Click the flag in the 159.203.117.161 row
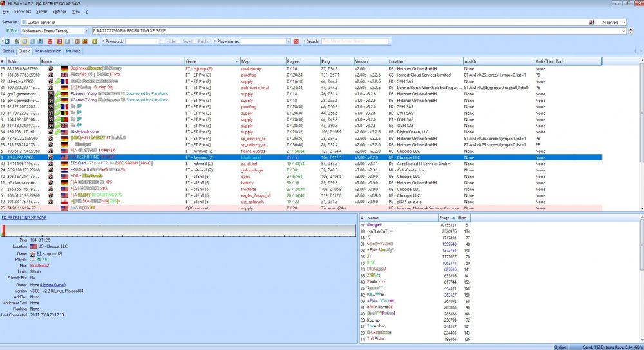Image resolution: width=644 pixels, height=350 pixels. click(64, 132)
